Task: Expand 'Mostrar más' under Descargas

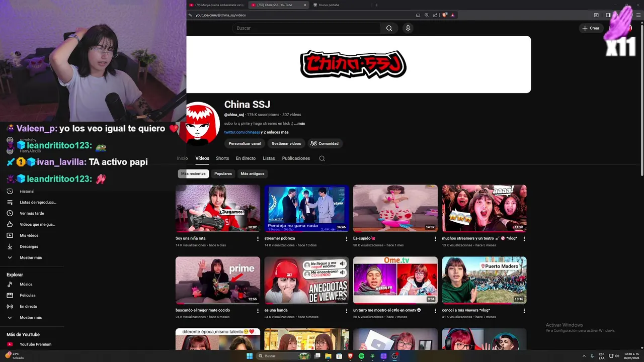Action: [31, 257]
